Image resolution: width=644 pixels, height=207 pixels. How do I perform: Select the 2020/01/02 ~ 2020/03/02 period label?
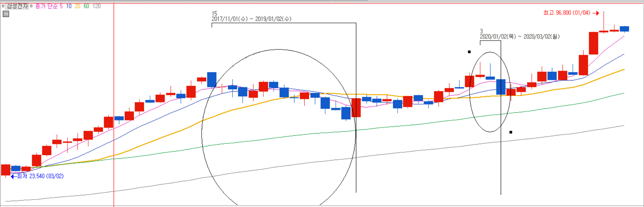click(519, 36)
